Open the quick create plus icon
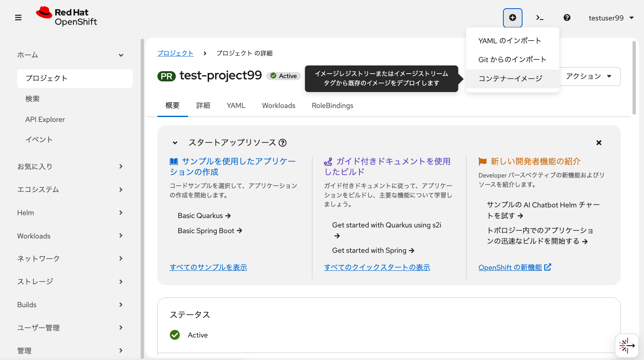 click(512, 18)
